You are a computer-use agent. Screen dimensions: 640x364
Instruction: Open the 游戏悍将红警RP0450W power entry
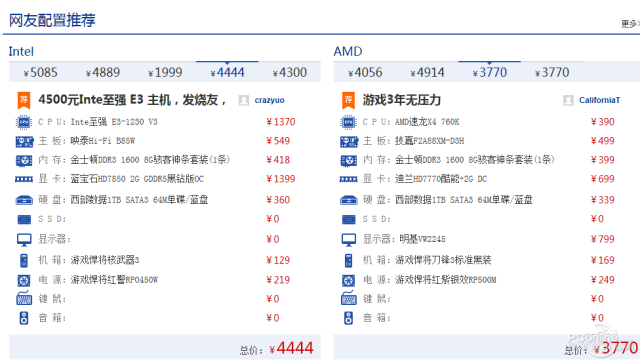tap(114, 280)
